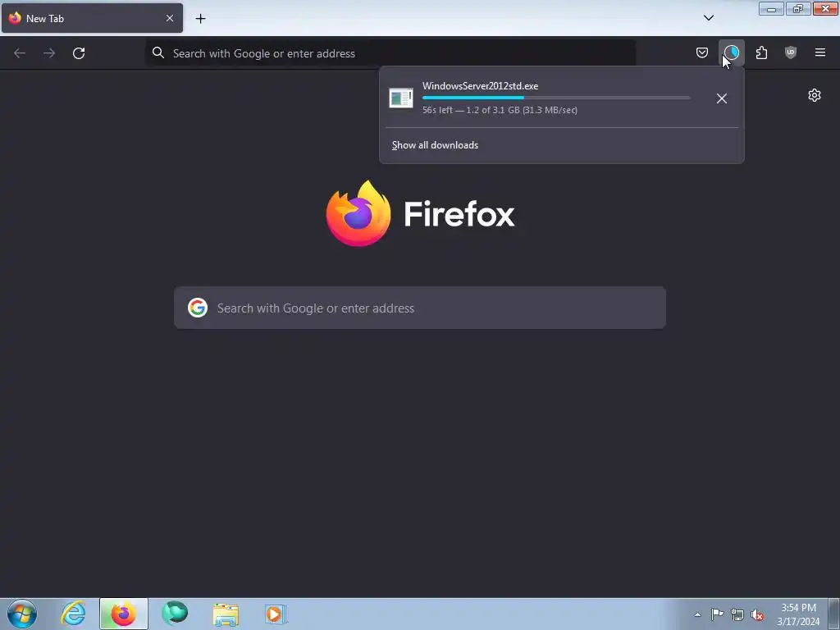Reload the current page
The image size is (840, 630).
[79, 53]
